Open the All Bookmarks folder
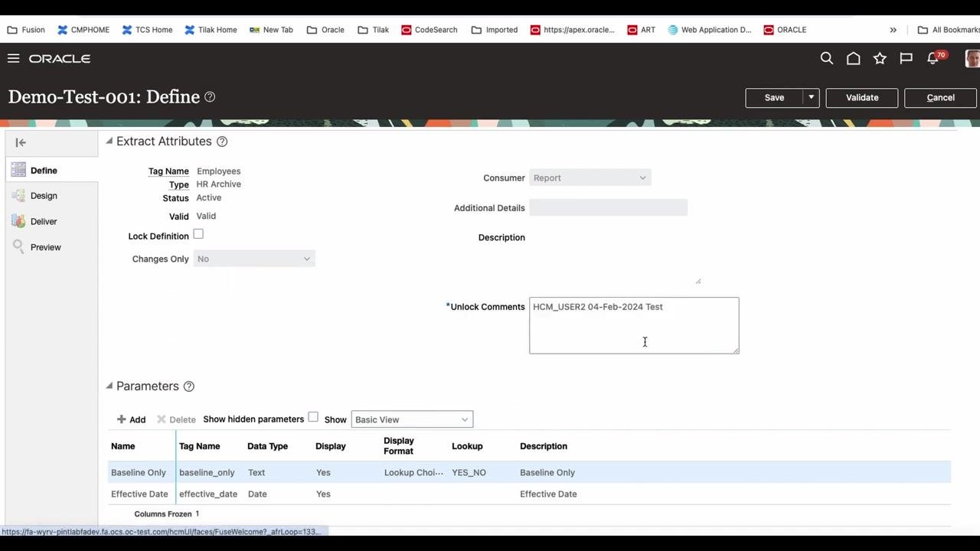Viewport: 980px width, 551px height. pyautogui.click(x=949, y=30)
